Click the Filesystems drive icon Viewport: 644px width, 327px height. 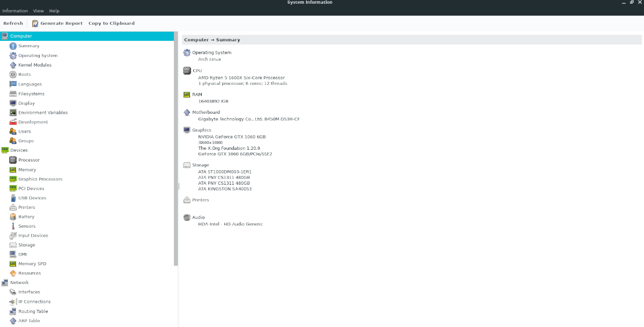13,93
